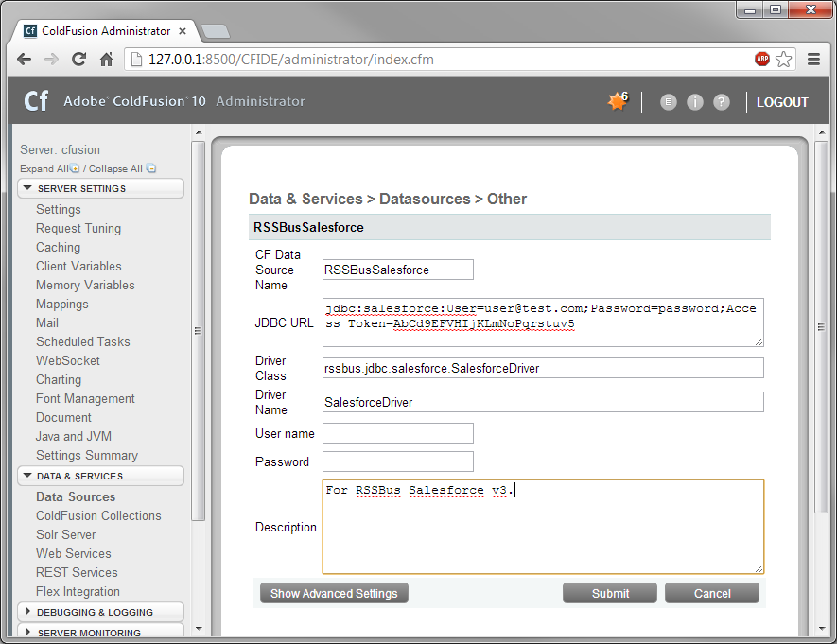837x644 pixels.
Task: Click into the User name field
Action: (397, 433)
